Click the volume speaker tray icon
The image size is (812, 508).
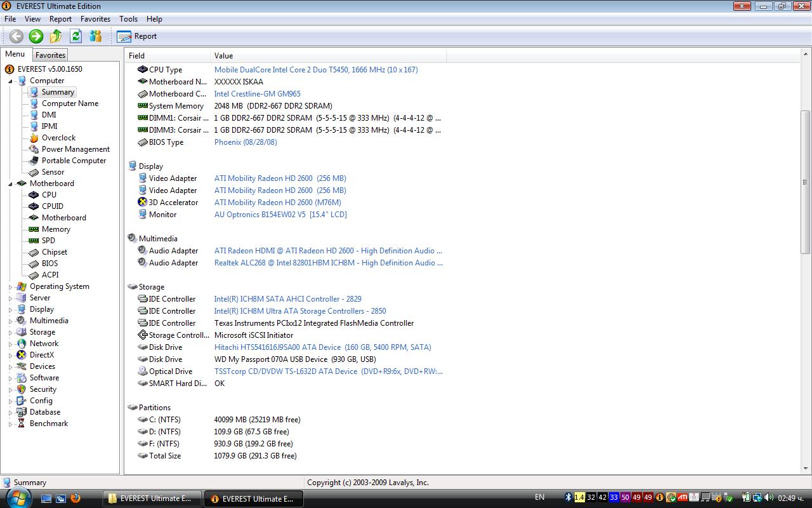[x=769, y=498]
